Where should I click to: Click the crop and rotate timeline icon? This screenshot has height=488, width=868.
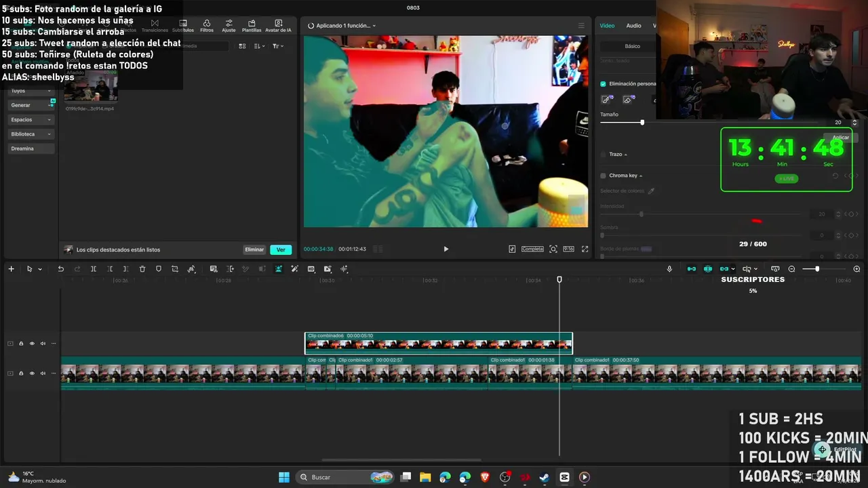(175, 269)
